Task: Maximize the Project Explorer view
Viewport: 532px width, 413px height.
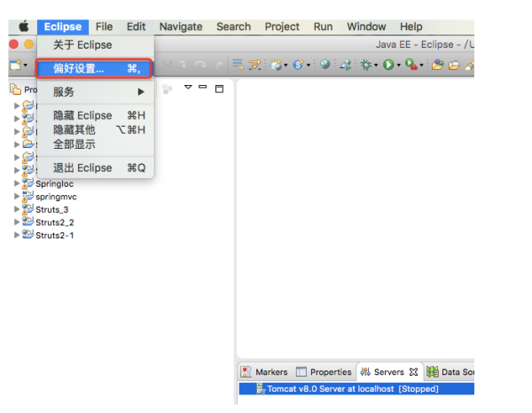Action: coord(220,89)
